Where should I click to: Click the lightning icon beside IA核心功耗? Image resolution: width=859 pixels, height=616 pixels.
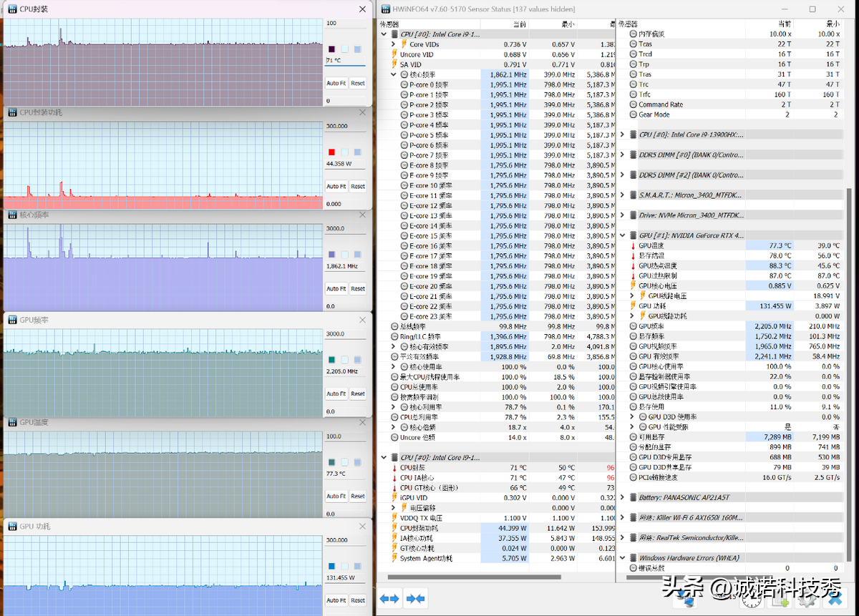[394, 537]
